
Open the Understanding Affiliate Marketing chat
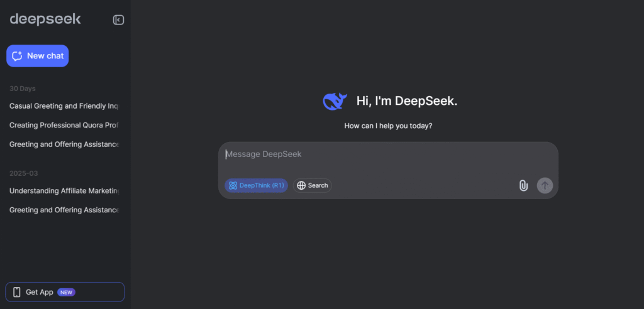65,191
